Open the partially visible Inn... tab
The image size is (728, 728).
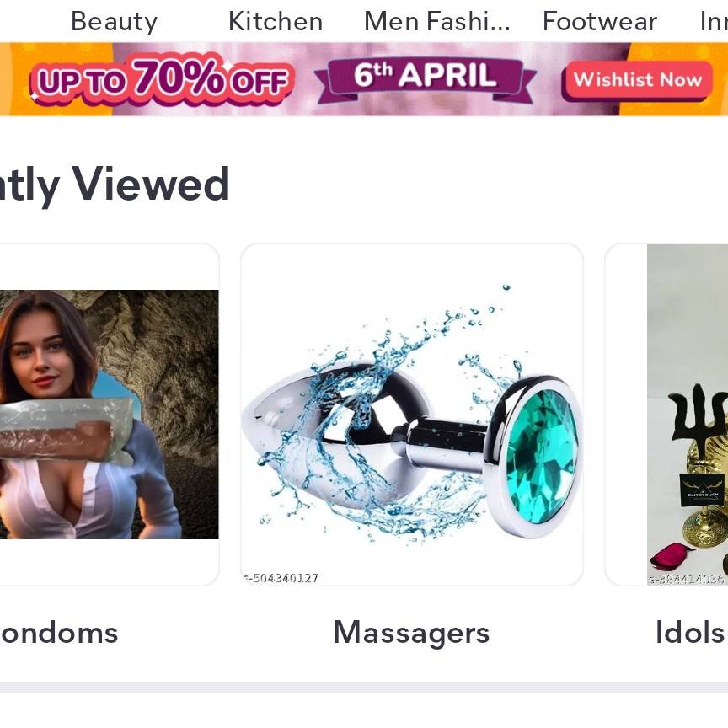714,22
